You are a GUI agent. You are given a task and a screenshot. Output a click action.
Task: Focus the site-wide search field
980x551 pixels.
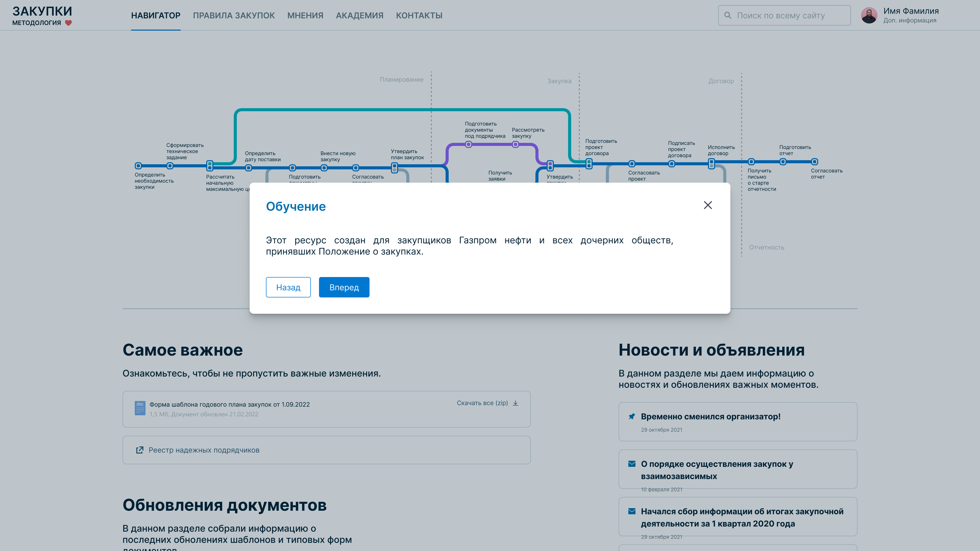point(788,16)
